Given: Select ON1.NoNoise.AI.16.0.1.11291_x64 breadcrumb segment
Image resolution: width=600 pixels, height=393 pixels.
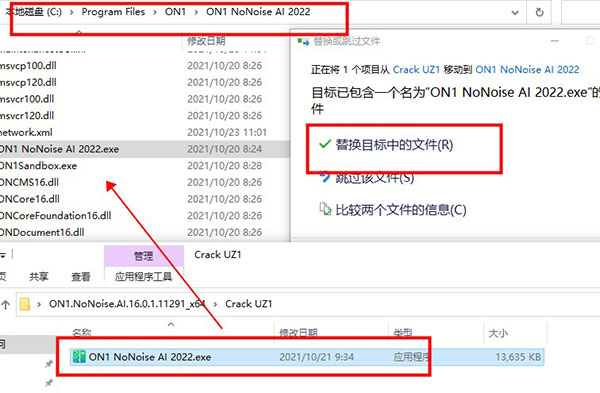Looking at the screenshot, I should (x=127, y=304).
